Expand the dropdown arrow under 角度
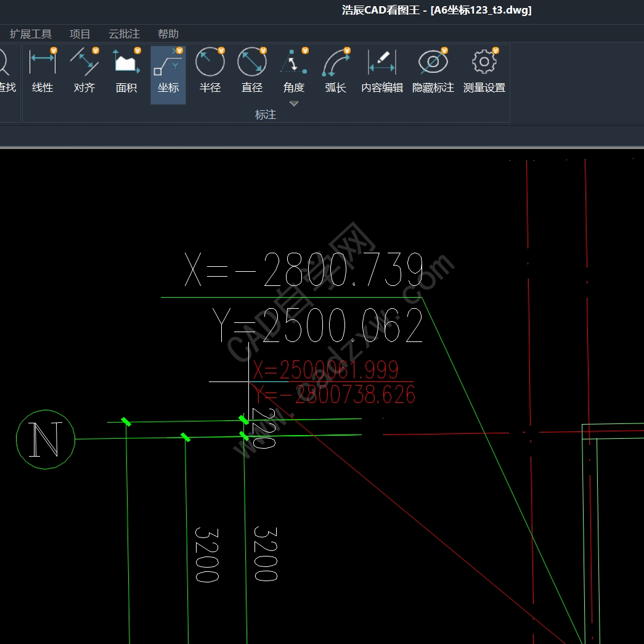The image size is (644, 644). (x=294, y=104)
